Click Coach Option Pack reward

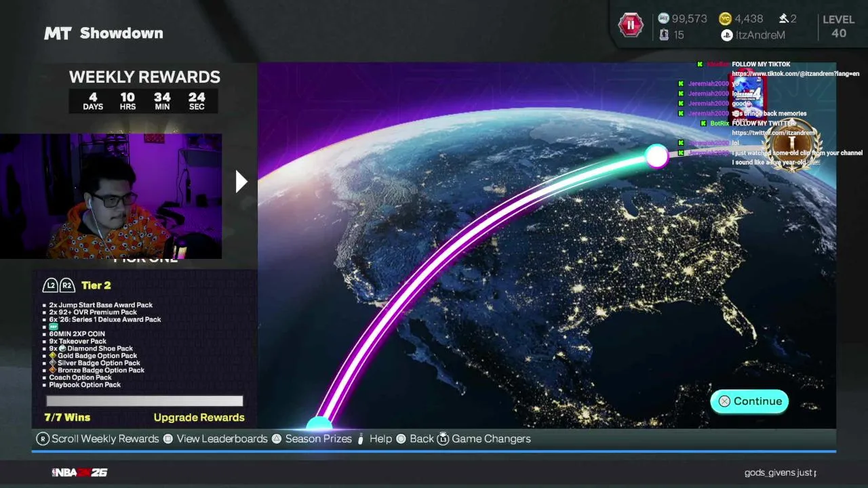(80, 378)
